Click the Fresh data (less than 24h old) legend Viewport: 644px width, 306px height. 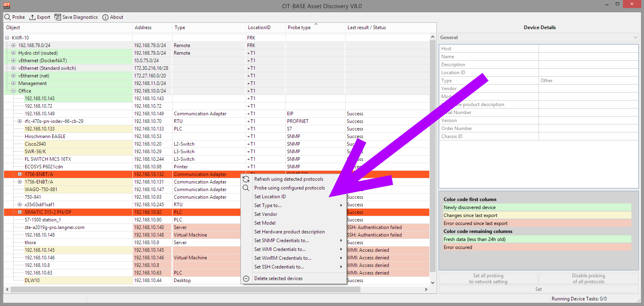[537, 239]
